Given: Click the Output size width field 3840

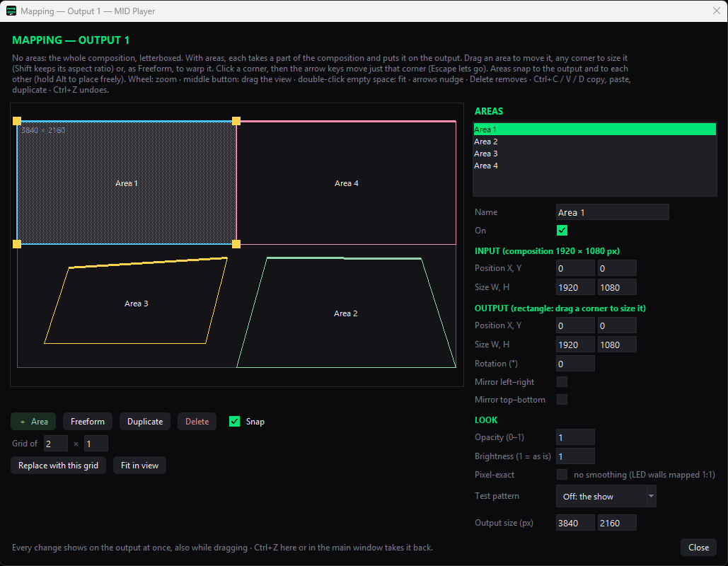Looking at the screenshot, I should click(575, 523).
